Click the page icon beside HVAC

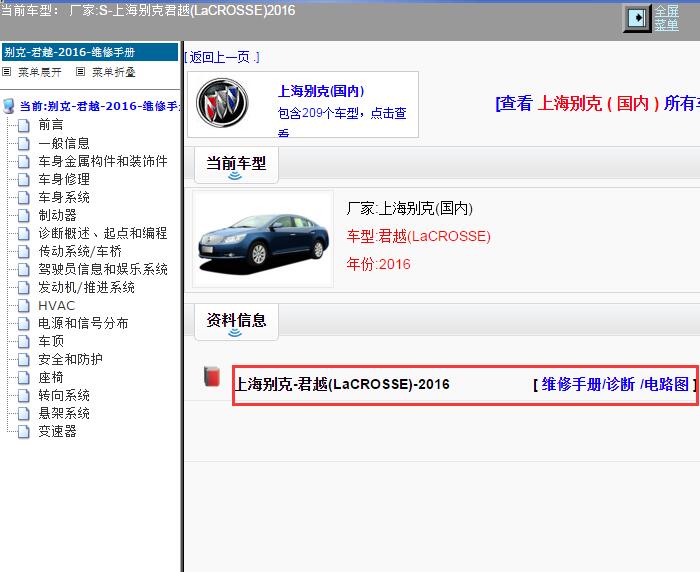24,306
